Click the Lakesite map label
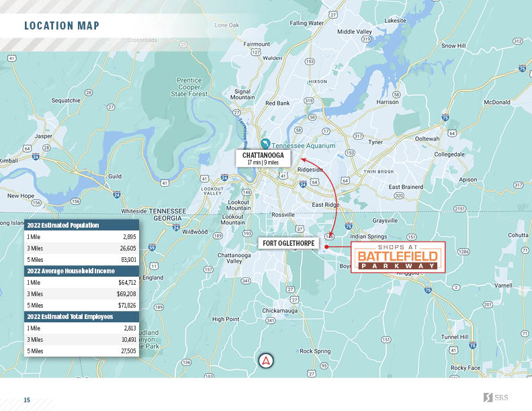 [x=395, y=20]
